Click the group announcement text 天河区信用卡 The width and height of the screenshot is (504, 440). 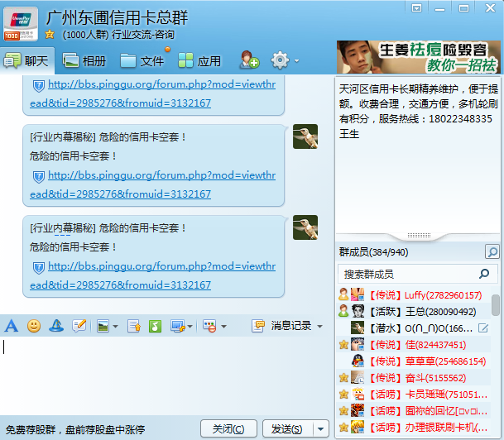[x=419, y=111]
